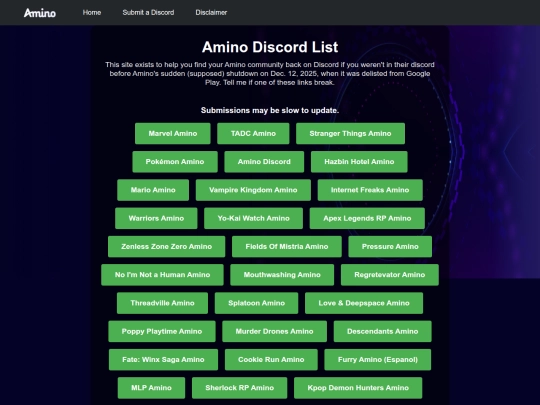Image resolution: width=540 pixels, height=405 pixels.
Task: Open the Home menu item
Action: (92, 12)
